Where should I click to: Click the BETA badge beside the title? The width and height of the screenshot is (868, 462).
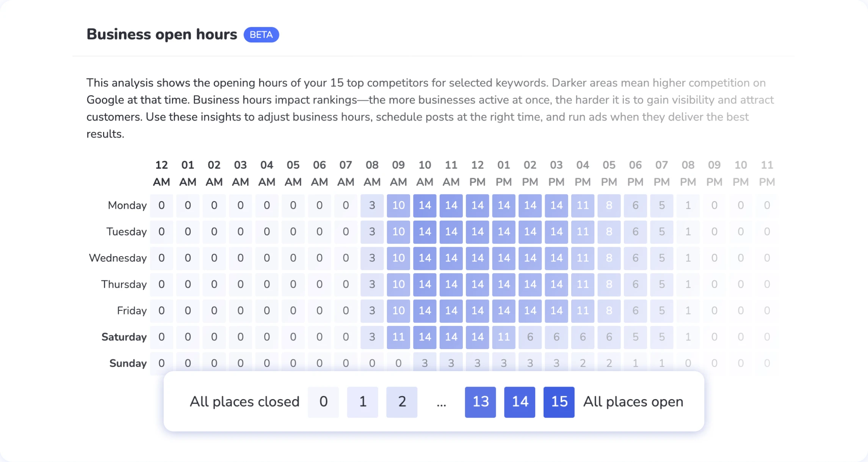tap(261, 35)
